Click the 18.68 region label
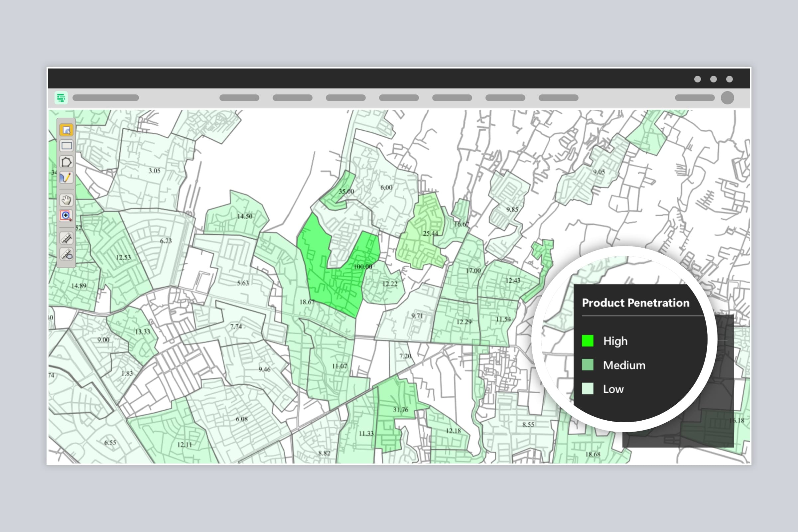The height and width of the screenshot is (532, 798). pyautogui.click(x=593, y=454)
